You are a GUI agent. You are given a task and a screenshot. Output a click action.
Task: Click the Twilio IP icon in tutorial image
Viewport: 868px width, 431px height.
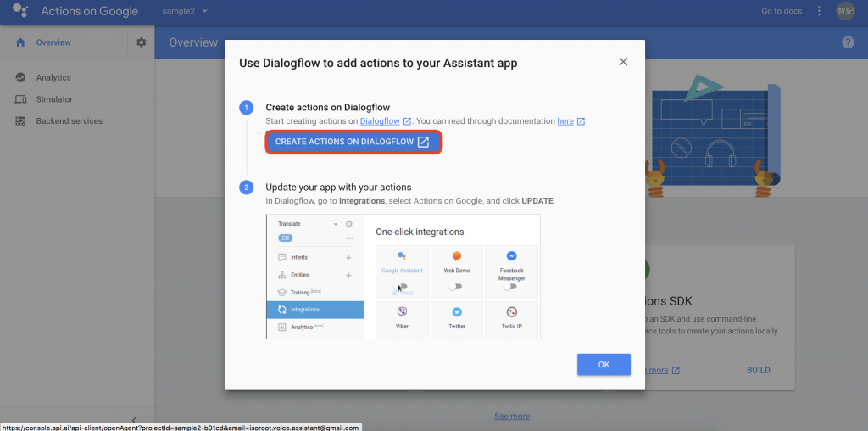pyautogui.click(x=511, y=312)
